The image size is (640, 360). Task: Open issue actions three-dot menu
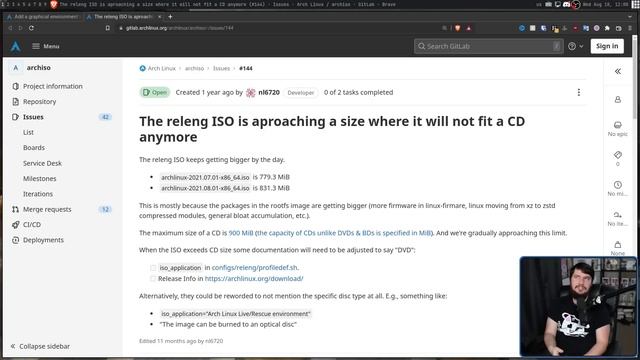click(579, 92)
